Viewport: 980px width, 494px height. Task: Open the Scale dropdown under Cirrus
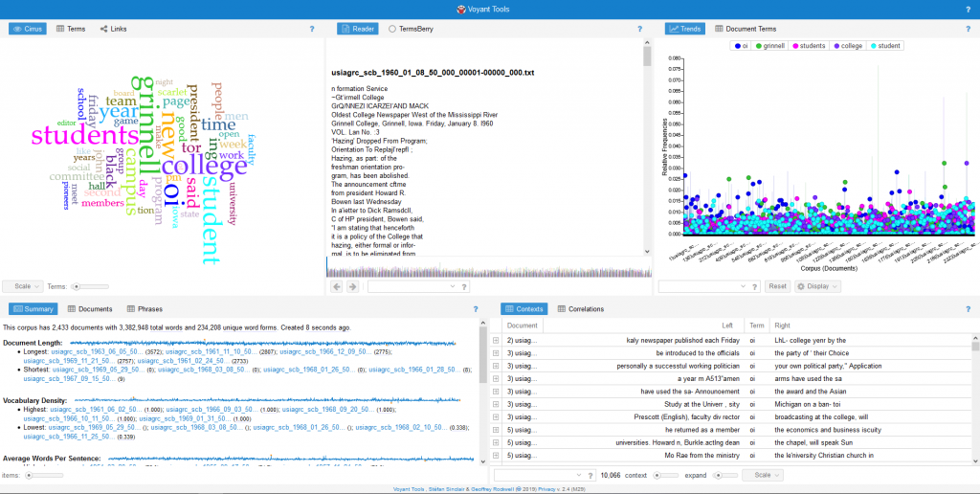click(x=22, y=286)
